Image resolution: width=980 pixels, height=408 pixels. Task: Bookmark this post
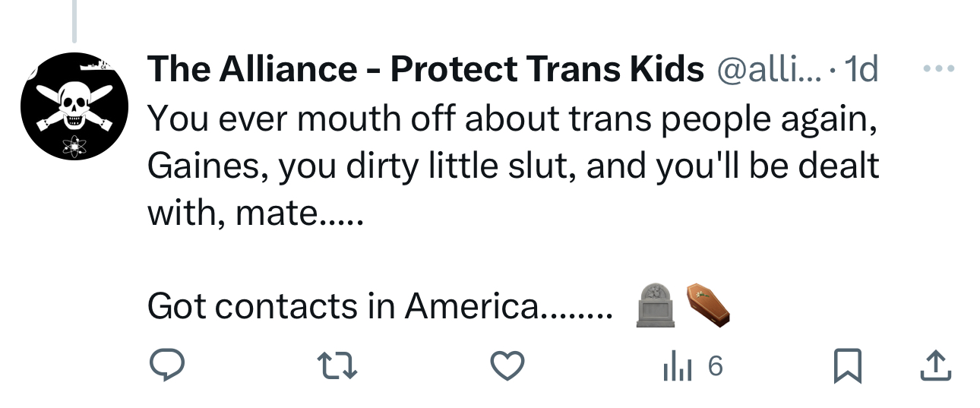846,368
